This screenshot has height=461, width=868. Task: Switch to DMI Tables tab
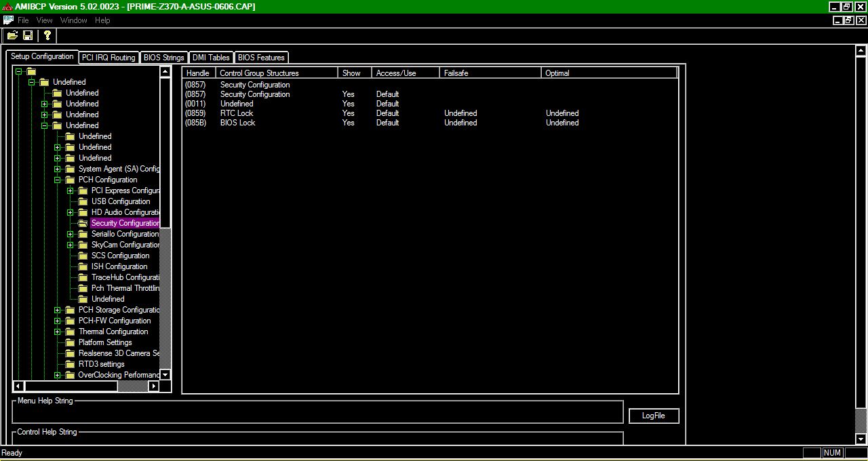point(211,58)
